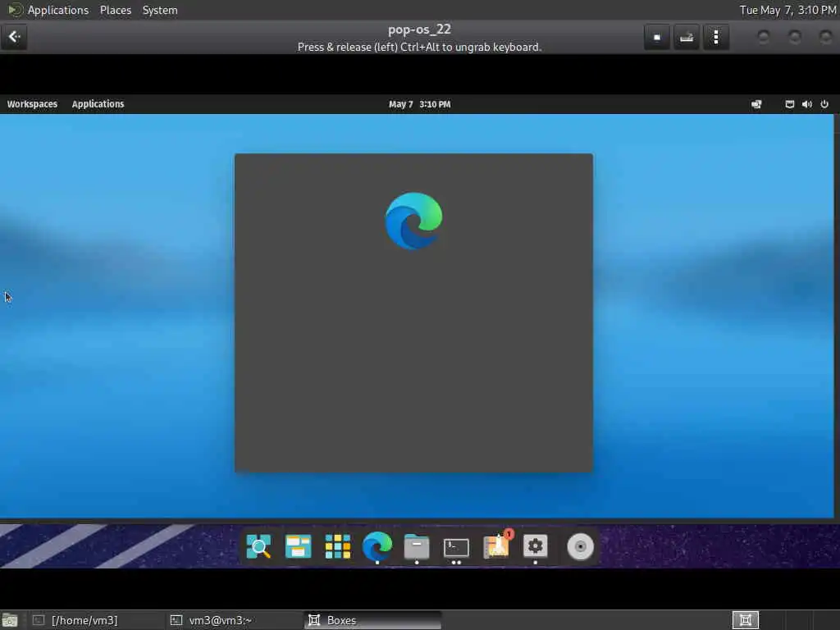Click Microsoft Edge icon in the dock
Image resolution: width=840 pixels, height=630 pixels.
(377, 546)
